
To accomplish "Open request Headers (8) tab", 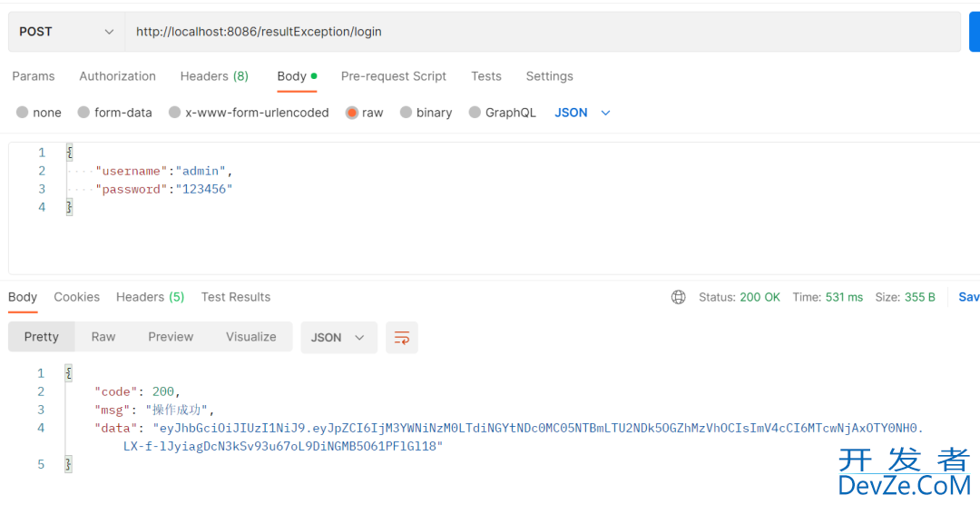I will pos(214,76).
